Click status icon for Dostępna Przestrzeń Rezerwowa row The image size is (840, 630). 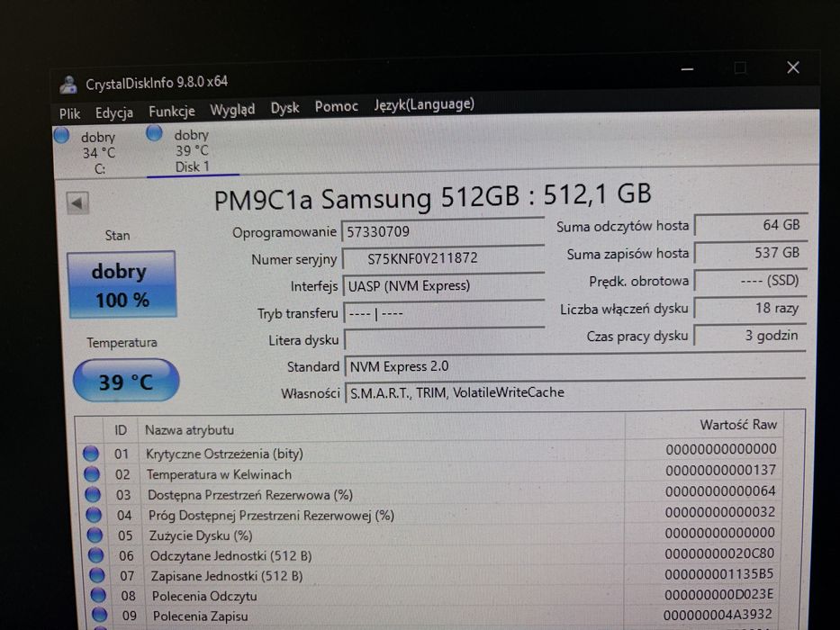coord(93,494)
